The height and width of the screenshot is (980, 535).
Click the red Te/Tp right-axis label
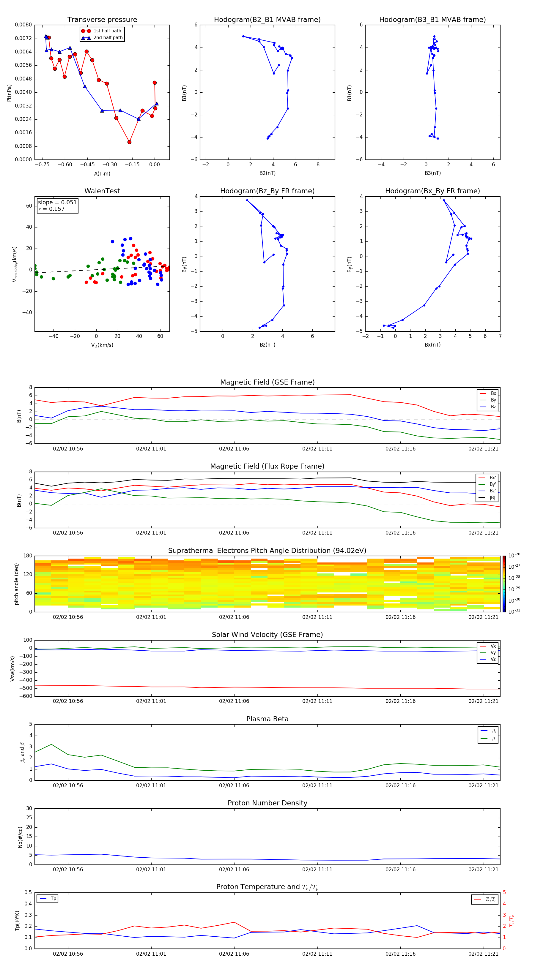512,921
